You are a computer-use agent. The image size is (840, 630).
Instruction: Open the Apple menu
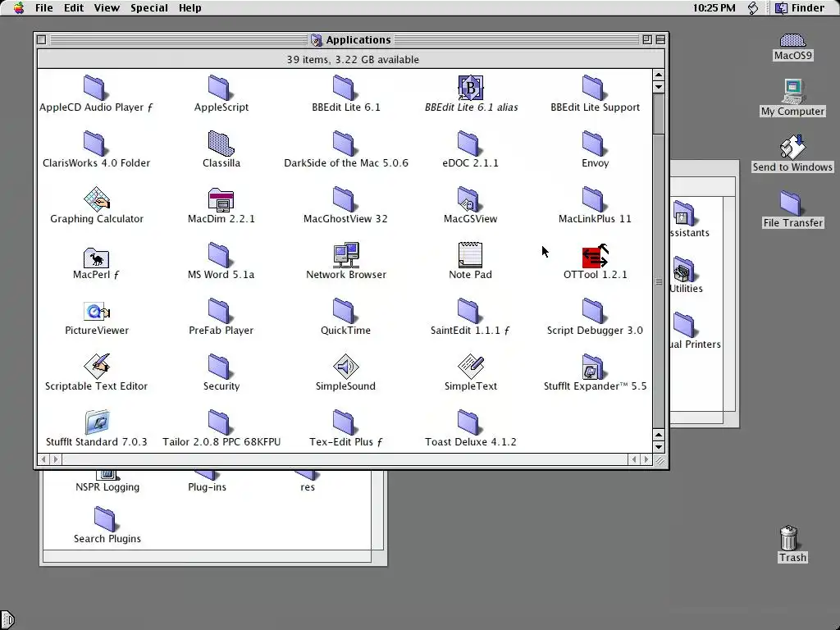[19, 7]
